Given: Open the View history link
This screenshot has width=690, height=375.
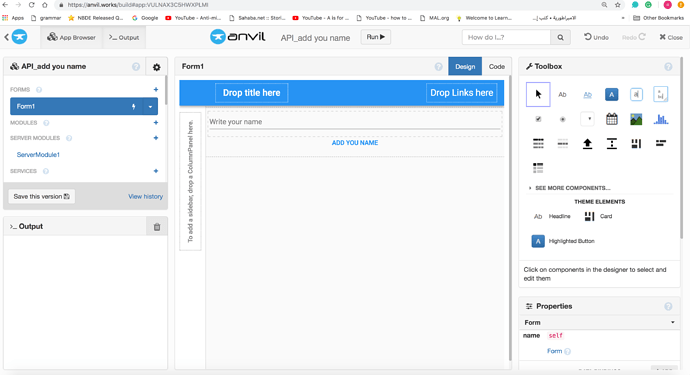Looking at the screenshot, I should pyautogui.click(x=145, y=196).
